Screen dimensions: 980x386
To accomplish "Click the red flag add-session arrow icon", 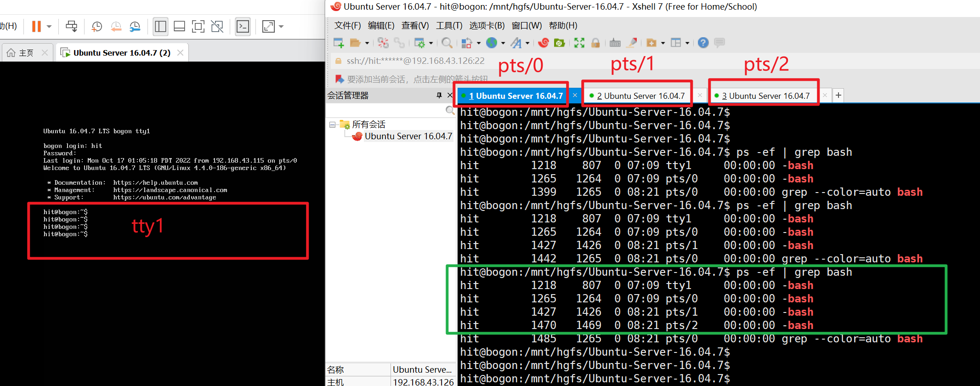I will tap(340, 79).
